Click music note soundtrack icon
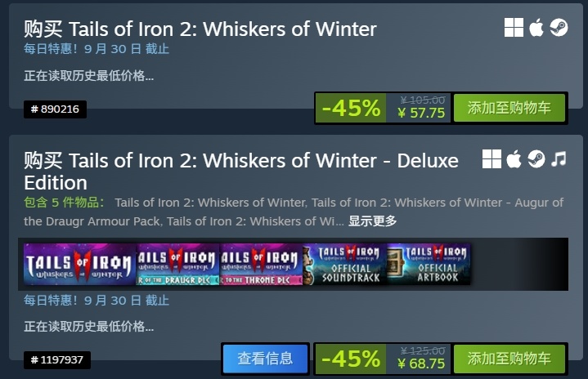588x379 pixels. click(559, 159)
